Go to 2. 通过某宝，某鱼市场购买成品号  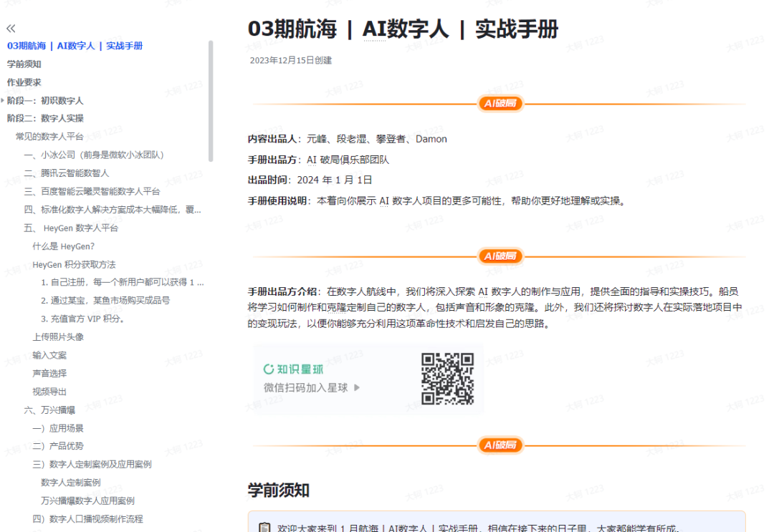click(x=105, y=300)
